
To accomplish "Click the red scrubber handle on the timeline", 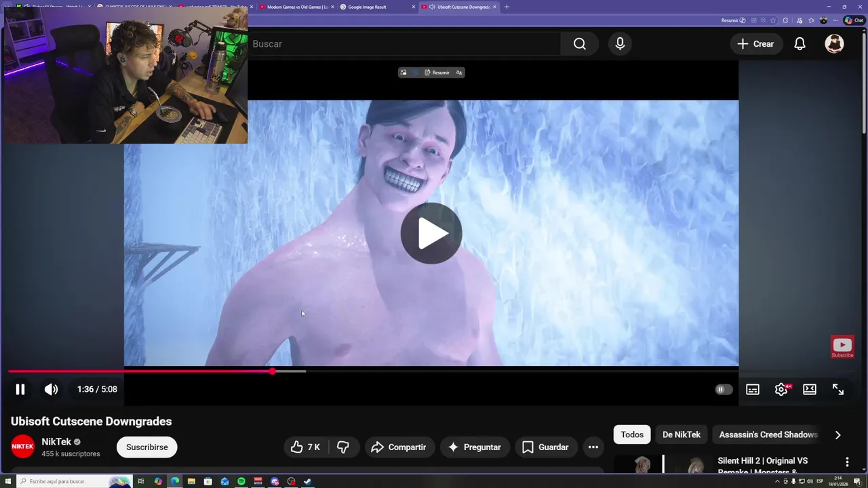I will pyautogui.click(x=272, y=371).
